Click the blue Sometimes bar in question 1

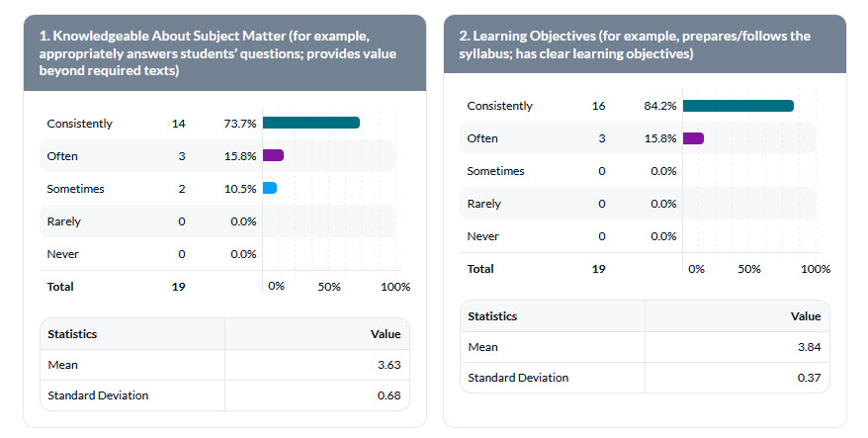269,188
